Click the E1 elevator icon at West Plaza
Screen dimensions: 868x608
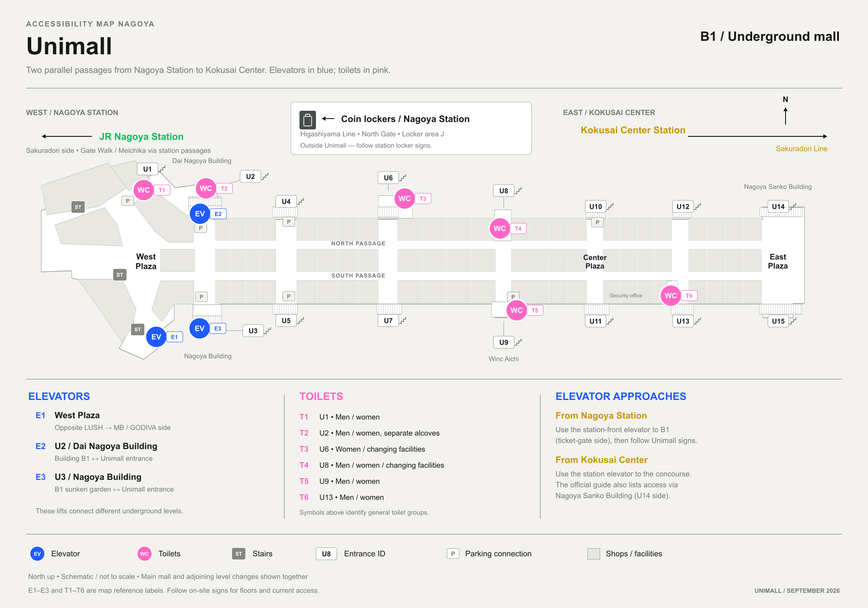156,337
